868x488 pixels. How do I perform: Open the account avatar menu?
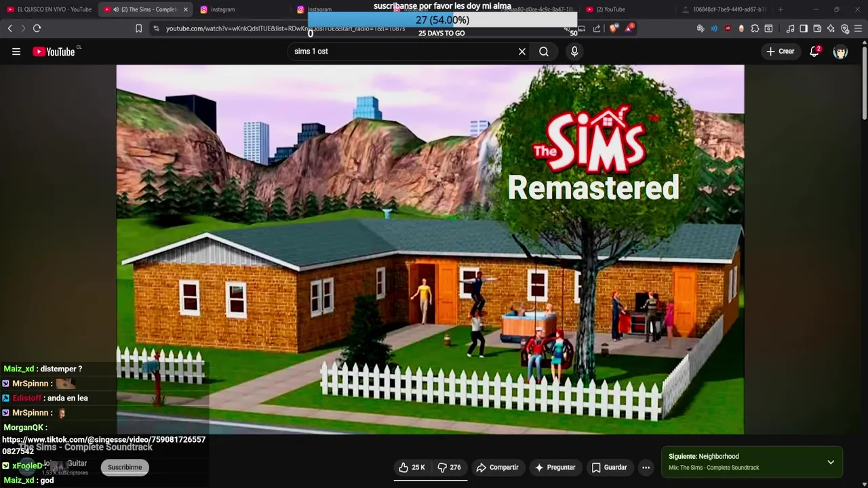pos(840,52)
